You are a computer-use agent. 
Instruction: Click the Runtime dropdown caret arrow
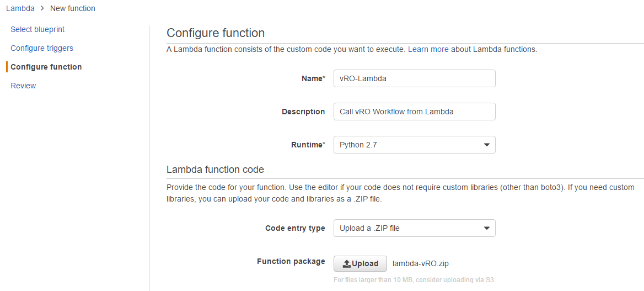486,145
